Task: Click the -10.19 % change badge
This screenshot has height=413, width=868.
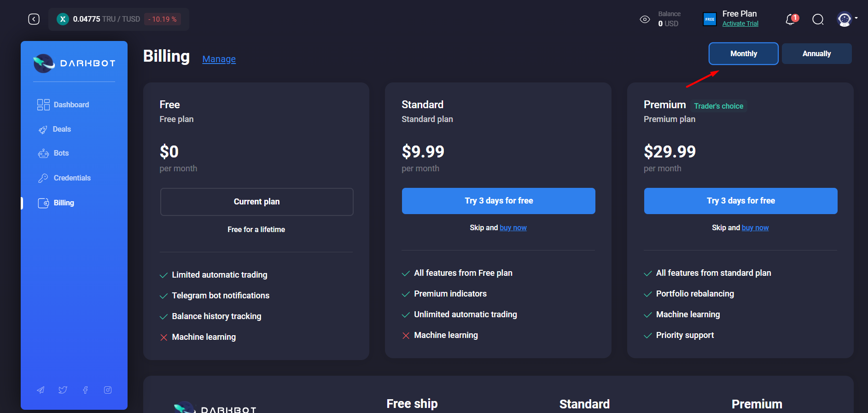Action: point(163,19)
